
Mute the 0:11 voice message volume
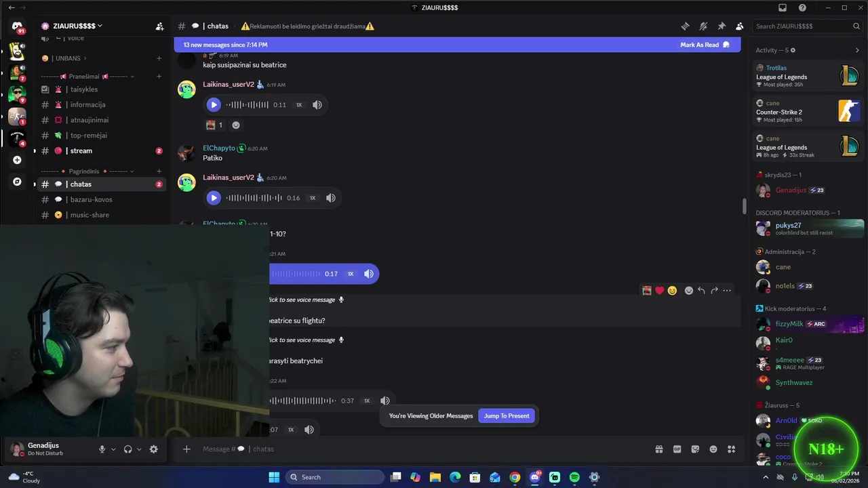coord(317,105)
